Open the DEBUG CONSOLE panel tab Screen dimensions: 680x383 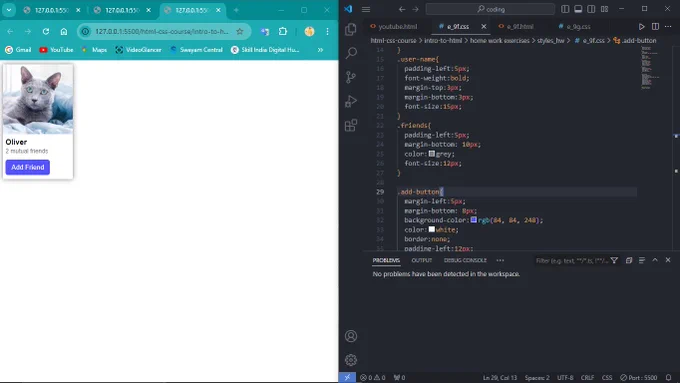465,260
